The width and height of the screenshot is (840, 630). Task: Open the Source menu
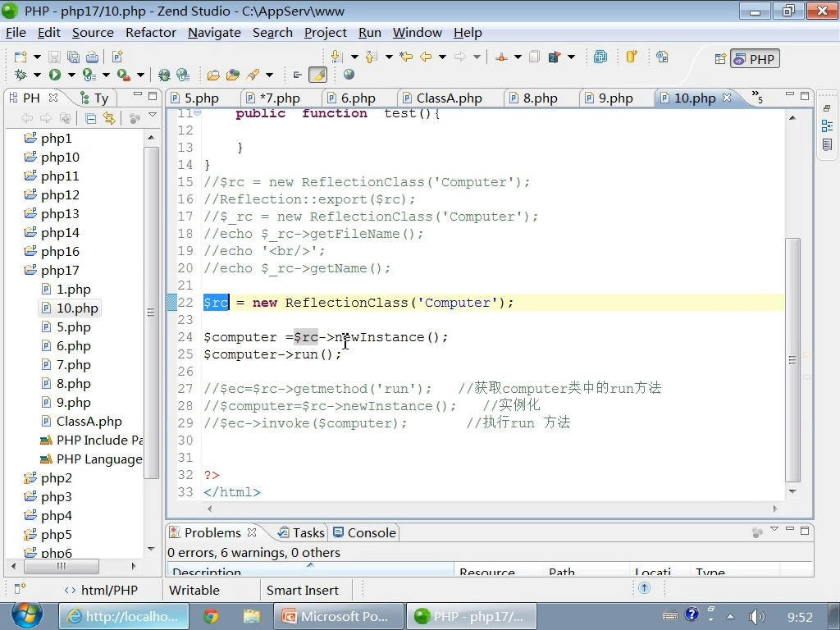click(x=93, y=33)
